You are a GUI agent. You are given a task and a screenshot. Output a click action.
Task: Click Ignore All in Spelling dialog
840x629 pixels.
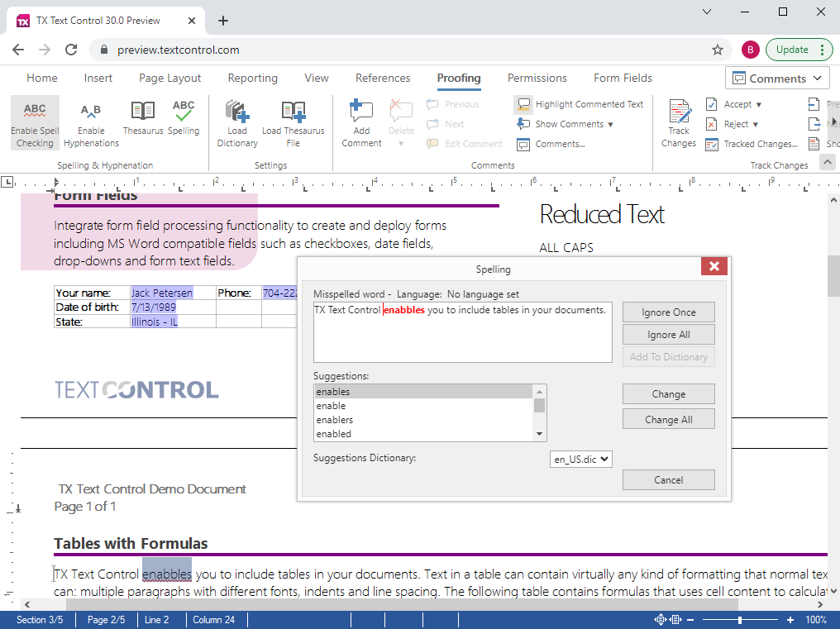tap(669, 335)
